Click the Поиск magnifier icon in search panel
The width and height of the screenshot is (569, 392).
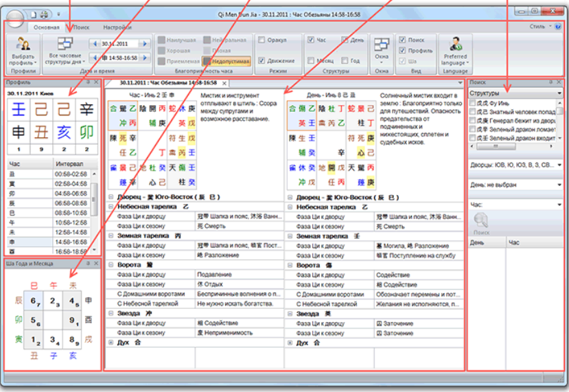481,220
